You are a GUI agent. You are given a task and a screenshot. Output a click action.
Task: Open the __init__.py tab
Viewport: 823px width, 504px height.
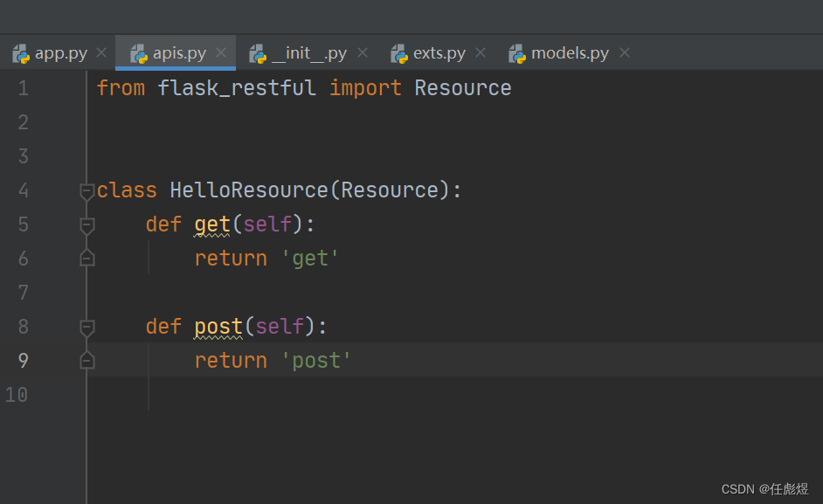[309, 53]
